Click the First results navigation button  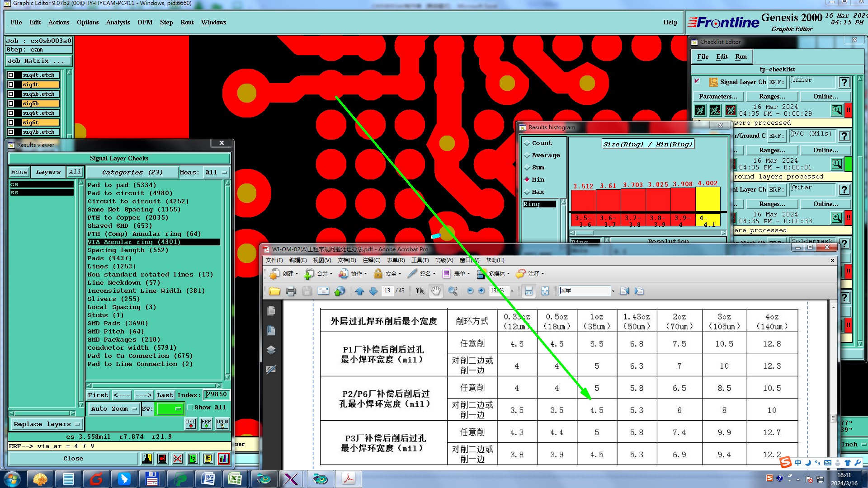(x=98, y=395)
